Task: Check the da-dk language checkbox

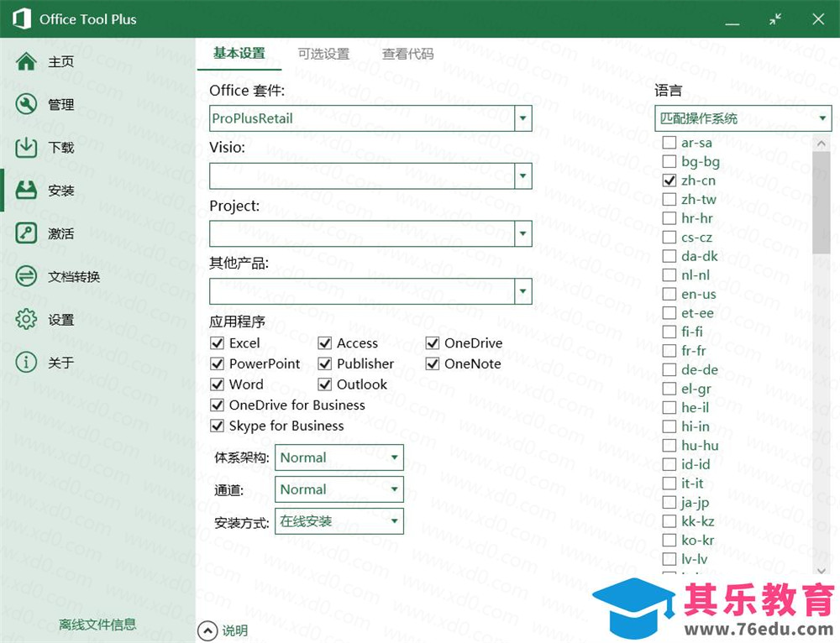Action: coord(669,256)
